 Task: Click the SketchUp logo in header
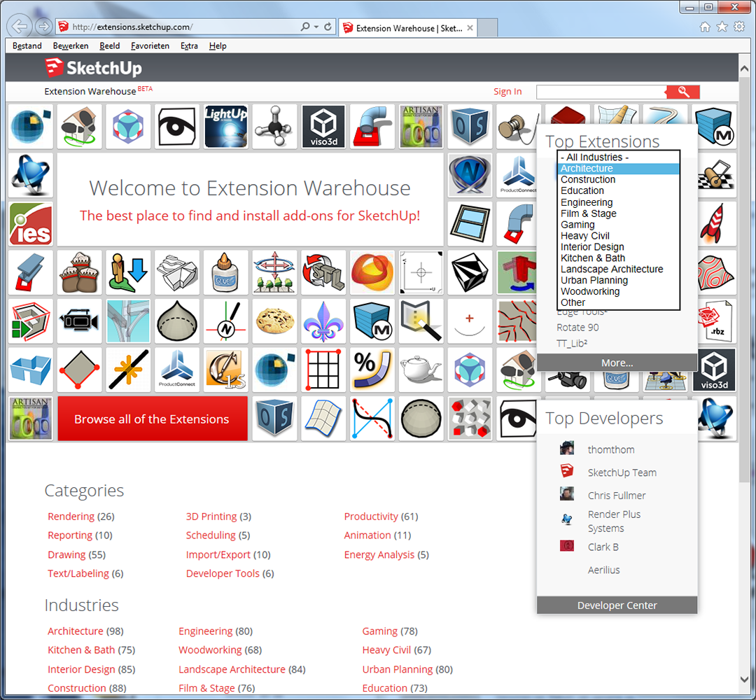tap(94, 67)
